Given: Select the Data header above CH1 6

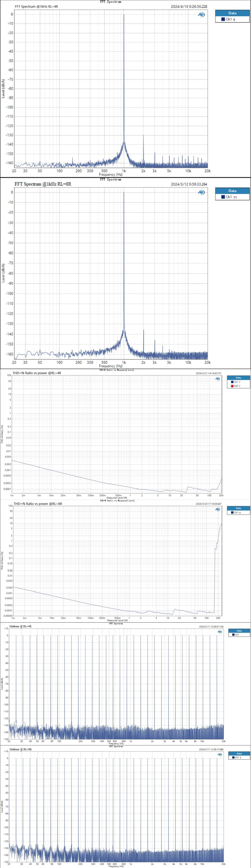Looking at the screenshot, I should click(x=238, y=508).
